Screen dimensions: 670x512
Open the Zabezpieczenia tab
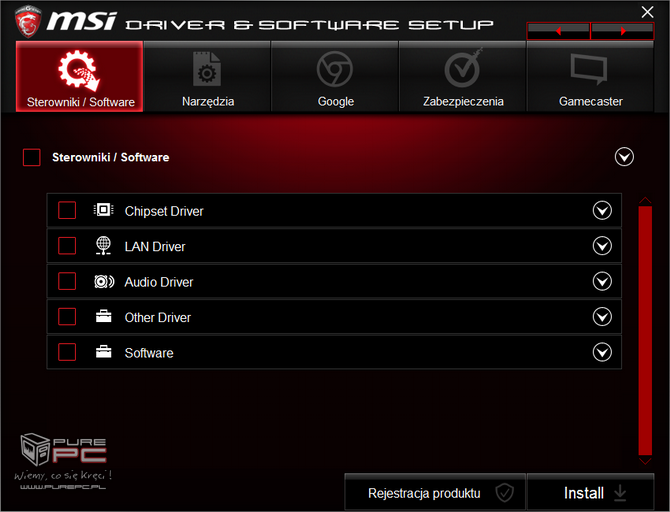click(x=463, y=77)
